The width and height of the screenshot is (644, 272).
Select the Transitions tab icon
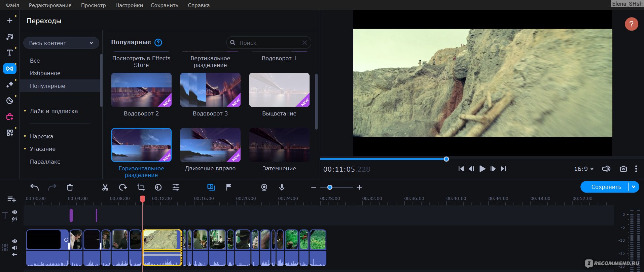pyautogui.click(x=10, y=69)
